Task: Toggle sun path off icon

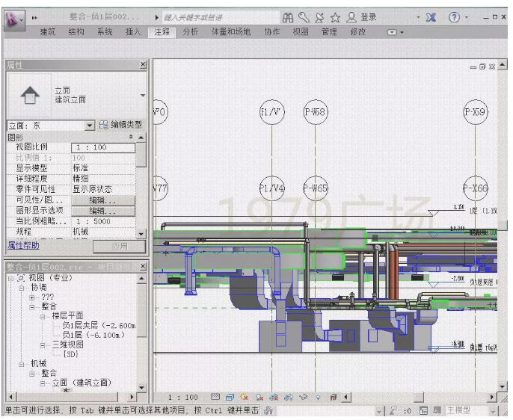Action: click(x=244, y=397)
